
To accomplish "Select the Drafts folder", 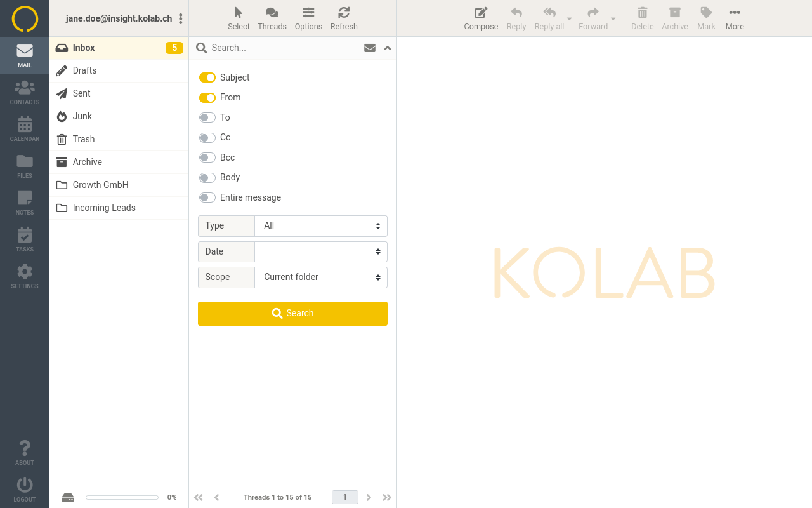I will [119, 70].
